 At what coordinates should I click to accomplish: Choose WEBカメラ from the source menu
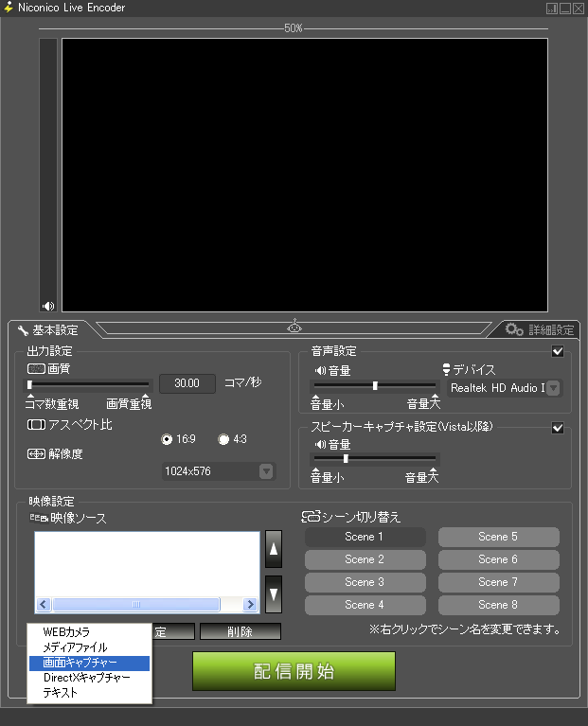point(89,632)
